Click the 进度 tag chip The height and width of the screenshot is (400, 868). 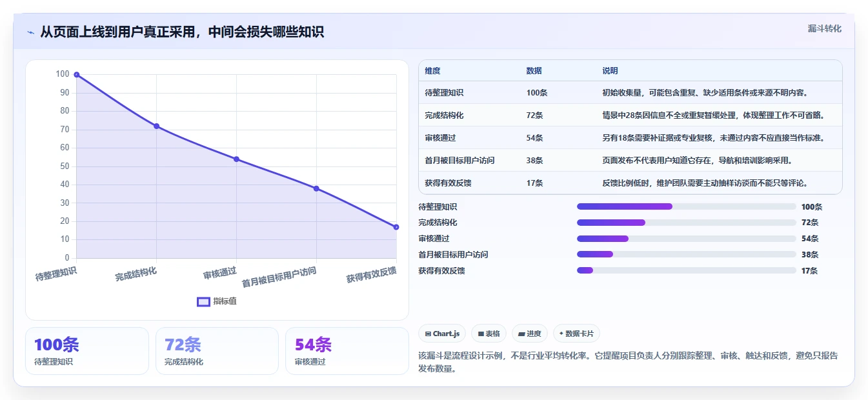pyautogui.click(x=530, y=334)
